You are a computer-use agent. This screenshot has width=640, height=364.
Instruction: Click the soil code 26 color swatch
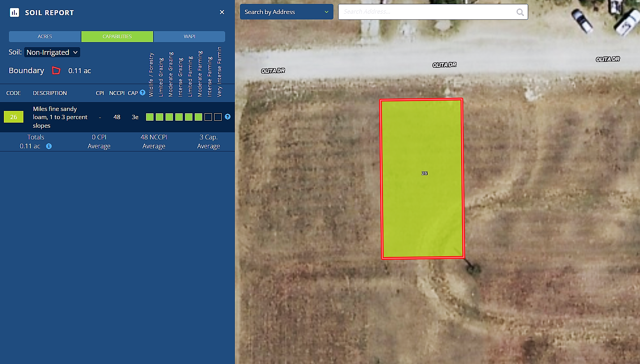pyautogui.click(x=14, y=117)
